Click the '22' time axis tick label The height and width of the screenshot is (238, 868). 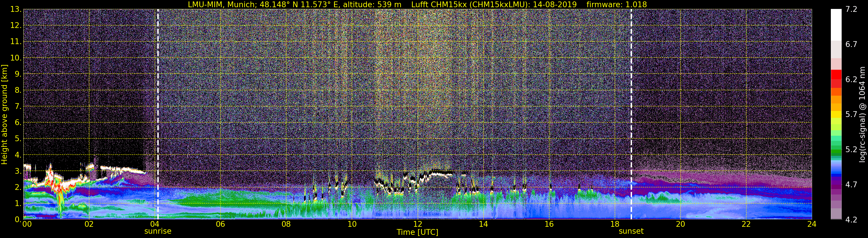746,224
